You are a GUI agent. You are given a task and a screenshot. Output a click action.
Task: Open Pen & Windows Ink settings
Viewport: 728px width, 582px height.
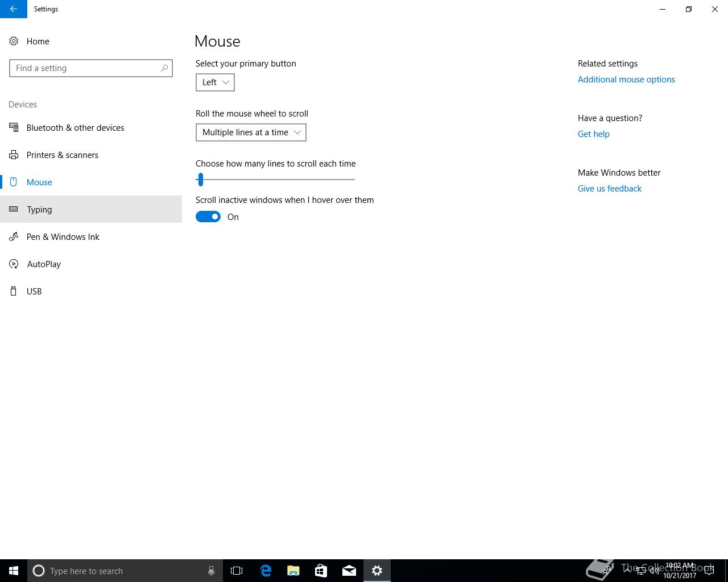91,236
